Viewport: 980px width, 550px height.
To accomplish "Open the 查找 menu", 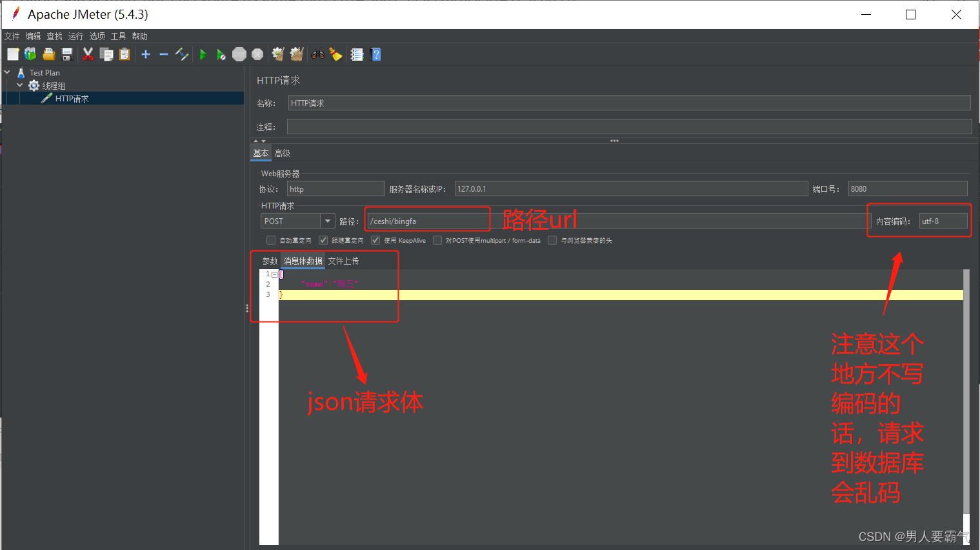I will 55,36.
